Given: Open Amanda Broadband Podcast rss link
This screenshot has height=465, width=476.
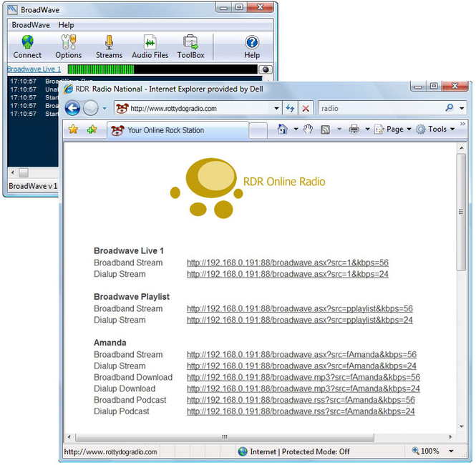Looking at the screenshot, I should (301, 400).
